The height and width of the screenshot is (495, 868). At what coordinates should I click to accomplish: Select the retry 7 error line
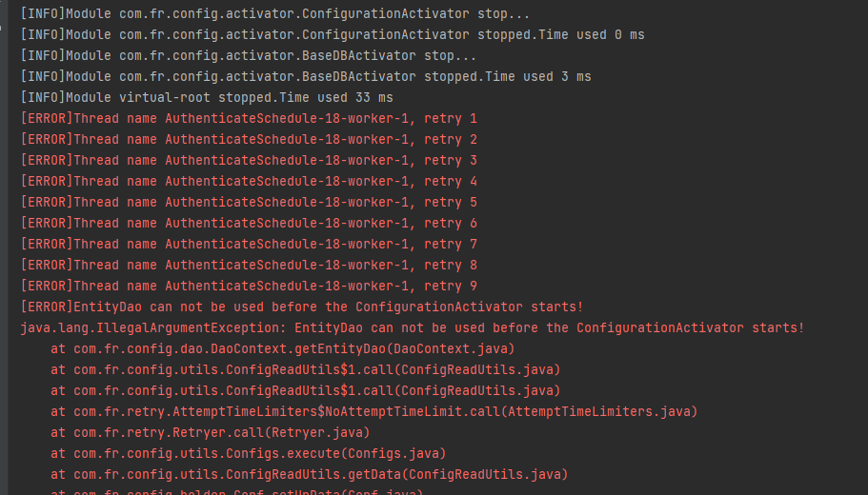click(x=249, y=245)
